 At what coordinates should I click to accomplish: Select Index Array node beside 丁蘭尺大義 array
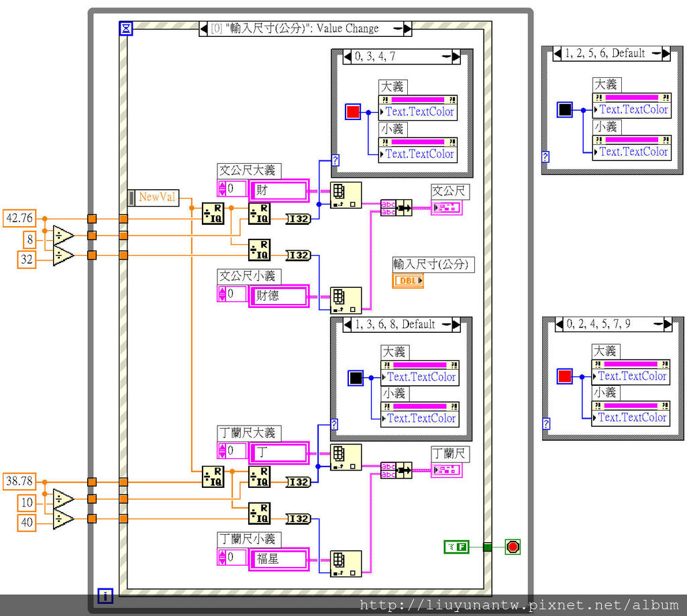tap(346, 458)
